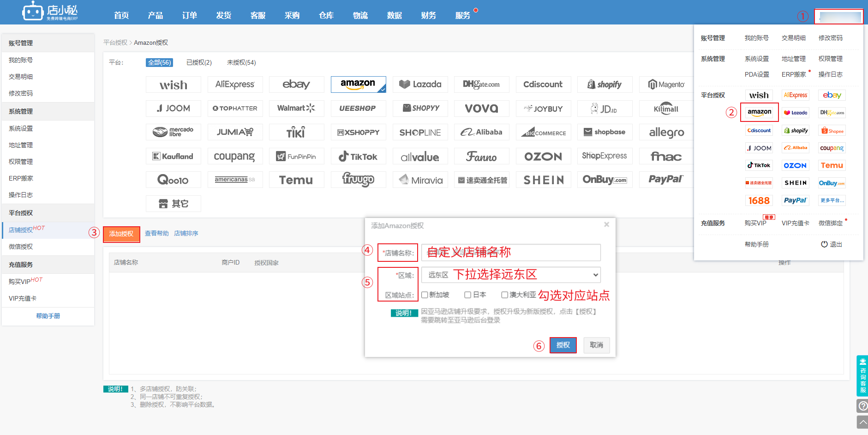Switch to 全部(56) platform filter

pyautogui.click(x=160, y=62)
